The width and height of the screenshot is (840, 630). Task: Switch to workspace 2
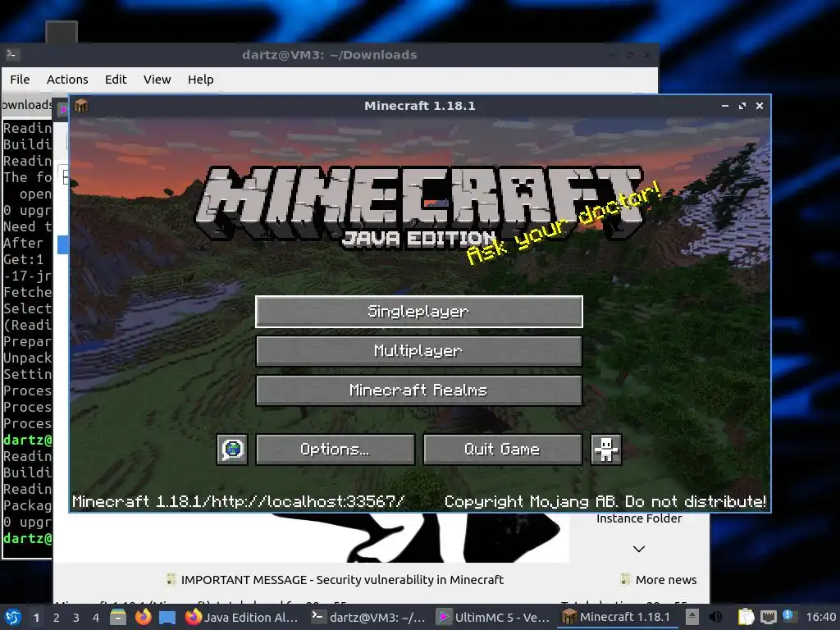tap(57, 618)
